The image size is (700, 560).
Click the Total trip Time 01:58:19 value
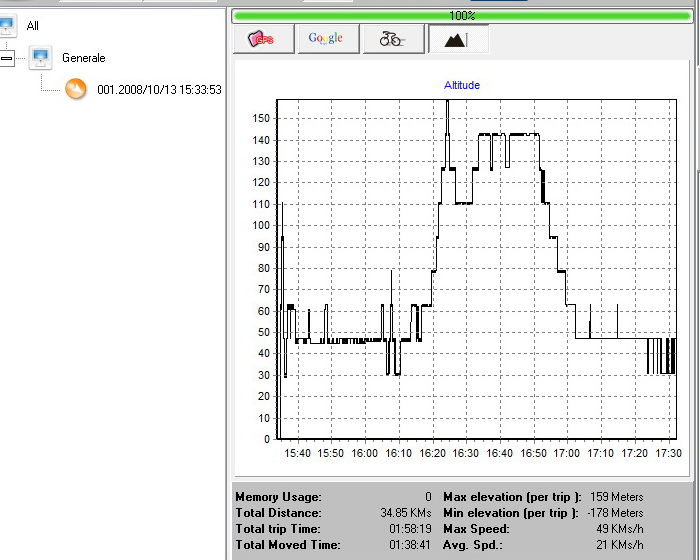pyautogui.click(x=408, y=529)
